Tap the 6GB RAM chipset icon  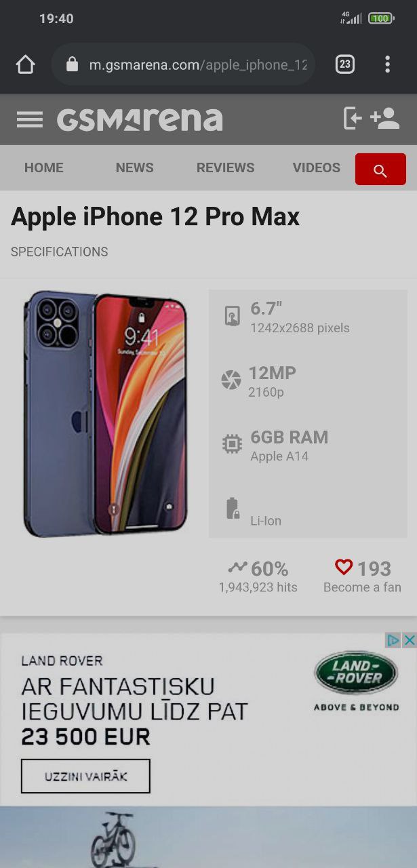click(232, 444)
